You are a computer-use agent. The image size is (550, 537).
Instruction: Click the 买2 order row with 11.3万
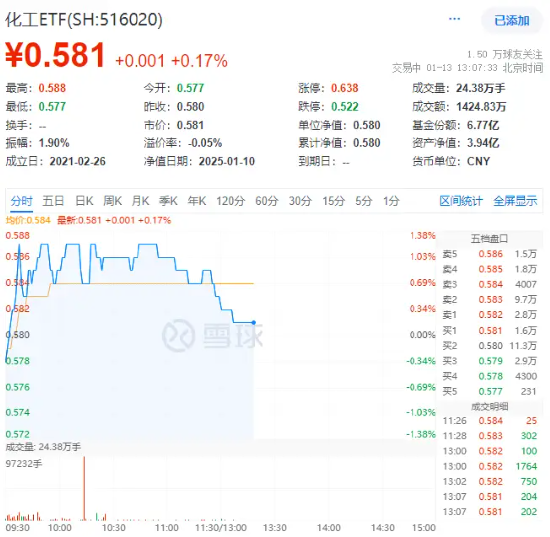[x=489, y=346]
